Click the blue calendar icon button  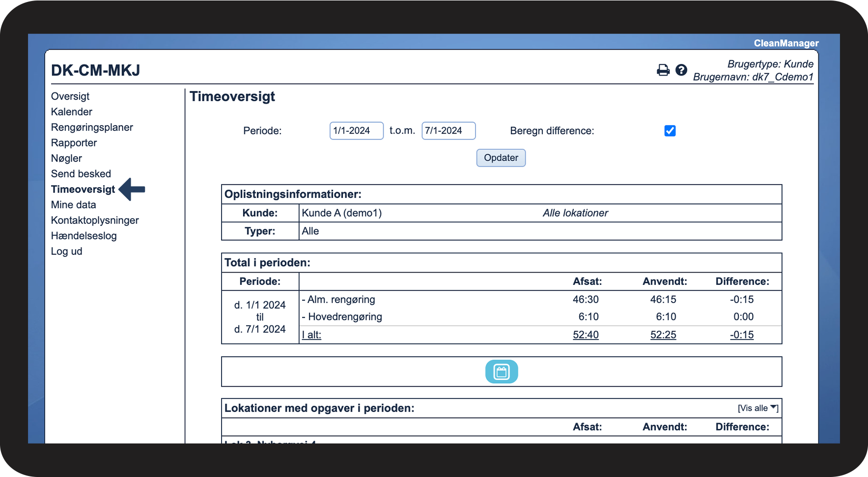pyautogui.click(x=501, y=372)
